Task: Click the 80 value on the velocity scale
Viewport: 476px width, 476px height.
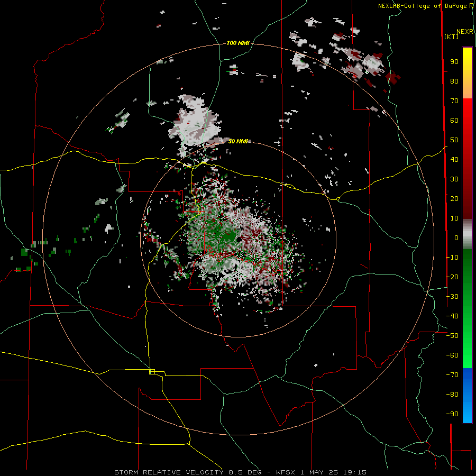Action: point(454,81)
